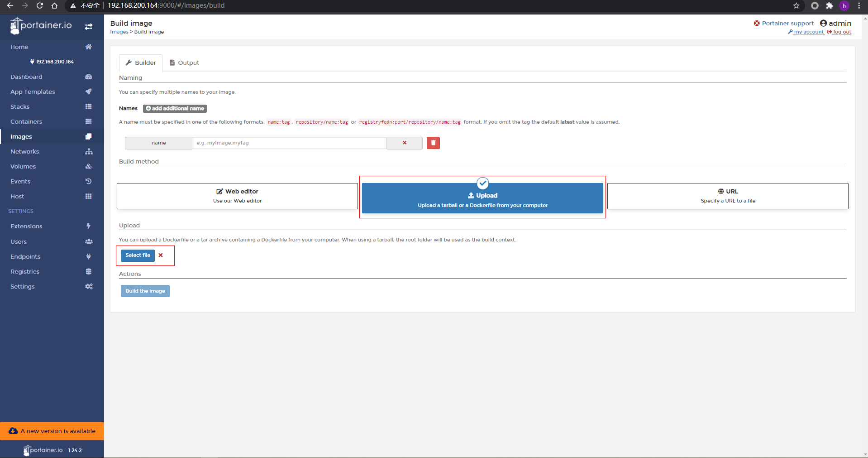Click the Stacks grid icon
Image resolution: width=868 pixels, height=458 pixels.
[89, 106]
